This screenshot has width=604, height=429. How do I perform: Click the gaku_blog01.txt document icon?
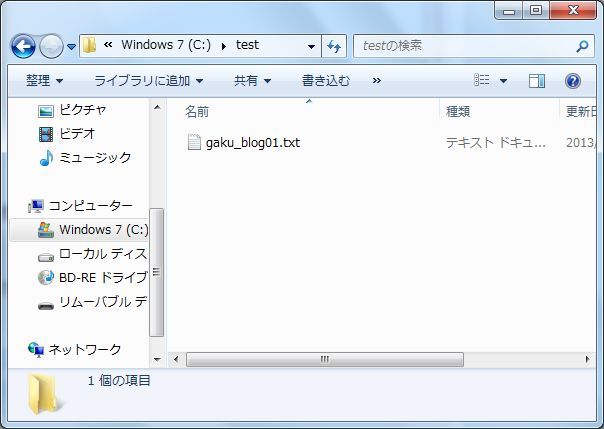pos(194,142)
